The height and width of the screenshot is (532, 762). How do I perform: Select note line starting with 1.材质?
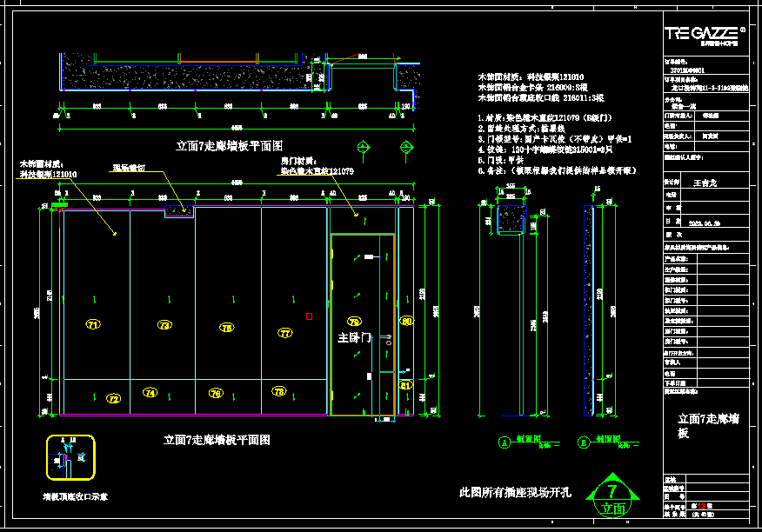pyautogui.click(x=545, y=117)
